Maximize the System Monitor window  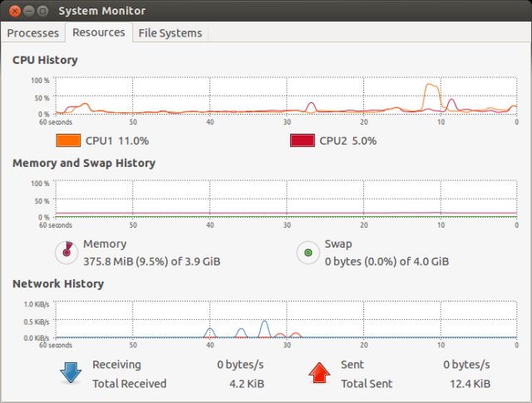(42, 10)
